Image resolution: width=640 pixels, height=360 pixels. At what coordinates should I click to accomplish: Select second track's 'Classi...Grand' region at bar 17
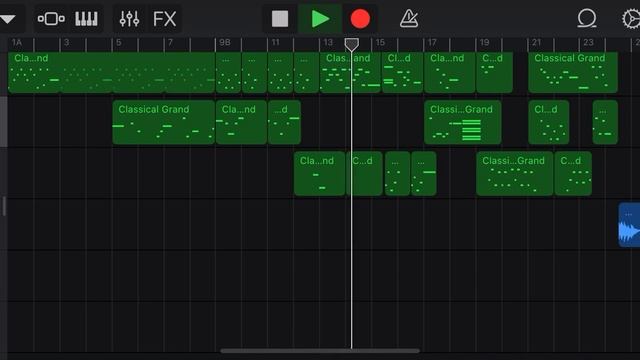pos(462,122)
